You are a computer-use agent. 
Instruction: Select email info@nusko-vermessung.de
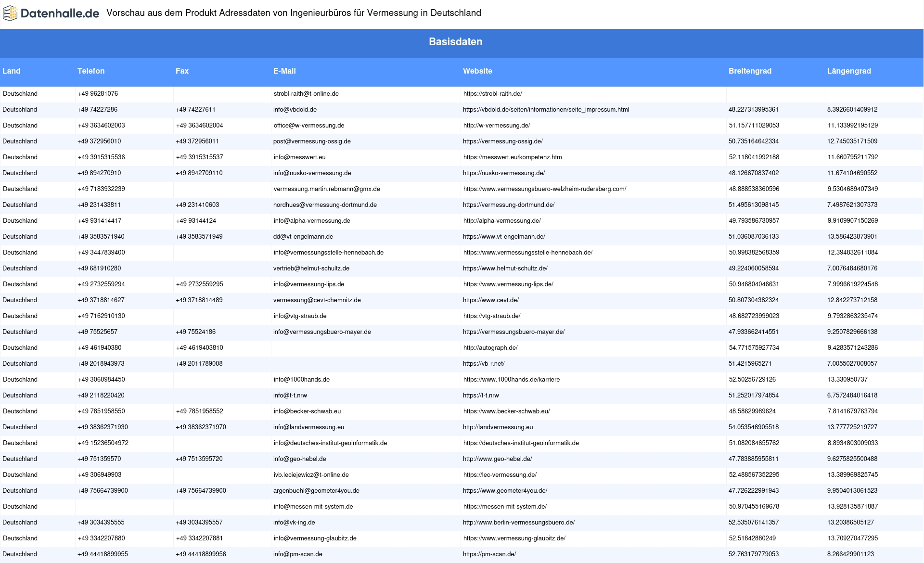[312, 173]
